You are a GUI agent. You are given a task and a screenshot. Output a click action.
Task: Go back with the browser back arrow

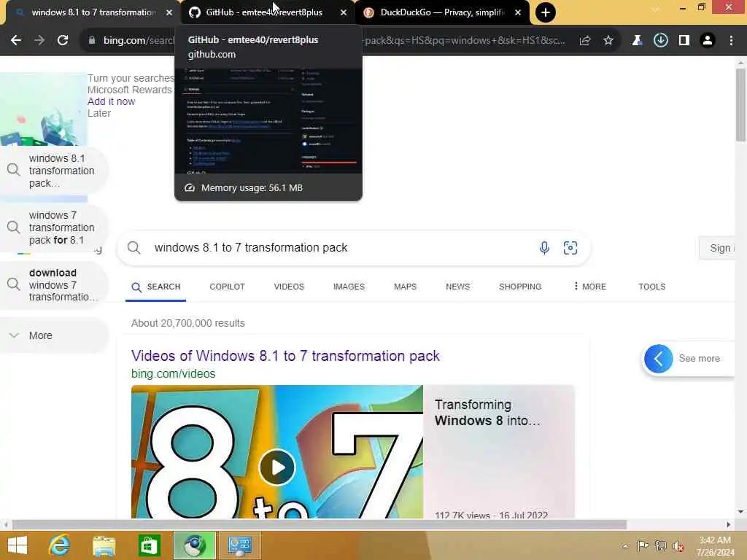pos(16,41)
